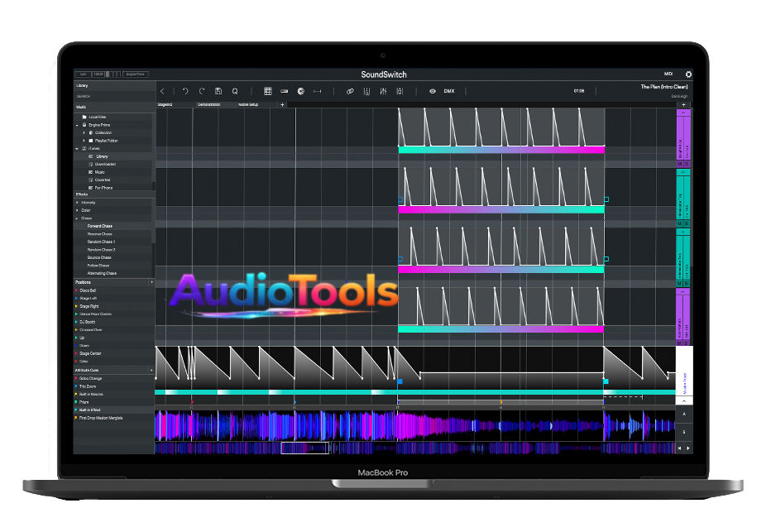Click the magnifier search icon in toolbar
This screenshot has height=532, width=771.
click(235, 91)
